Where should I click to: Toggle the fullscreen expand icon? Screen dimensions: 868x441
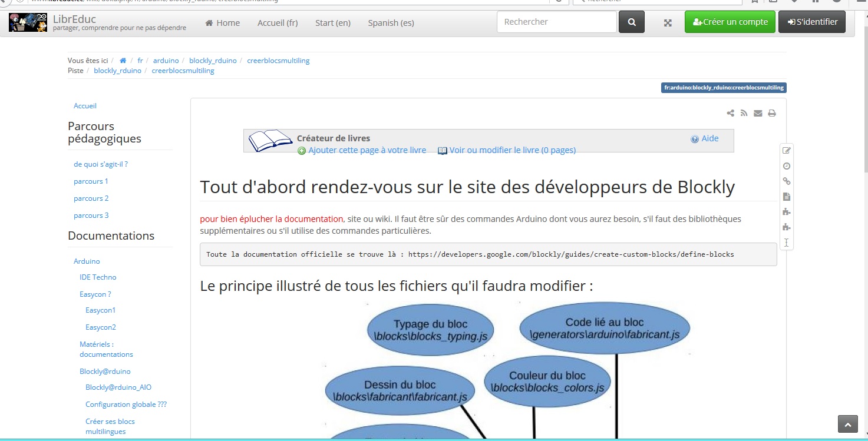coord(668,23)
